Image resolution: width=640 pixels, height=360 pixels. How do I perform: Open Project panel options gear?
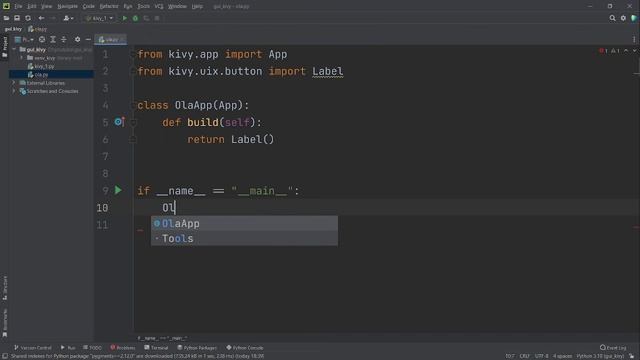tap(77, 39)
